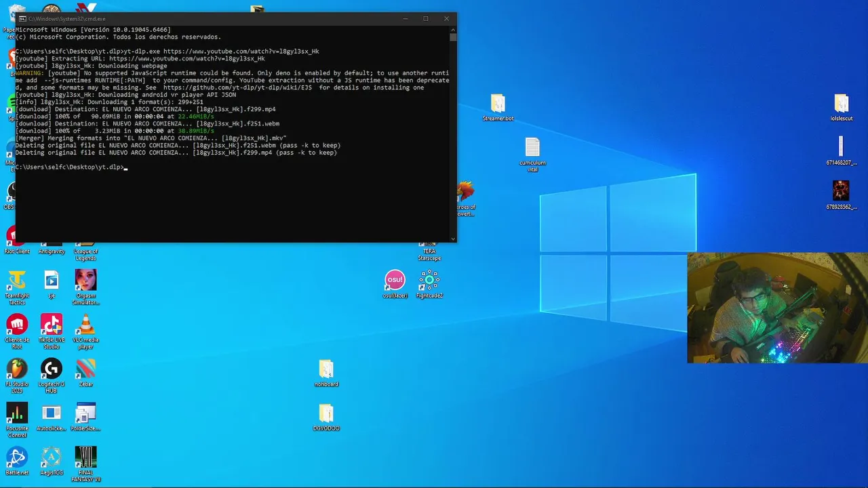
Task: Click the League of Legends shortcut label
Action: pyautogui.click(x=85, y=255)
